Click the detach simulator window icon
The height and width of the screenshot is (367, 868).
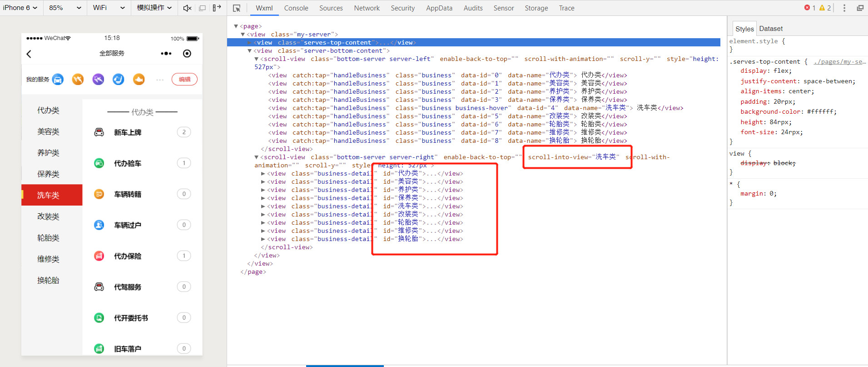coord(203,8)
